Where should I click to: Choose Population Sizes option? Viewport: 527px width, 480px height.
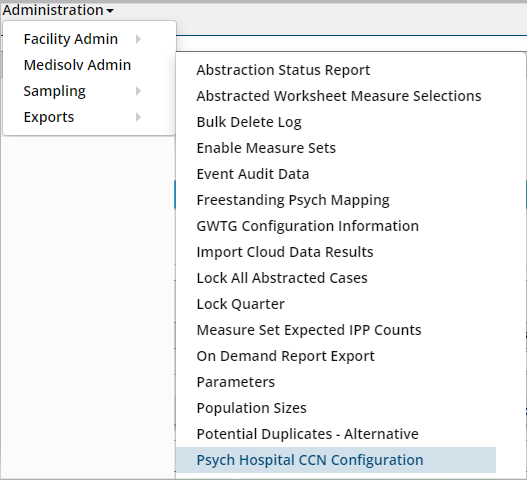point(251,408)
